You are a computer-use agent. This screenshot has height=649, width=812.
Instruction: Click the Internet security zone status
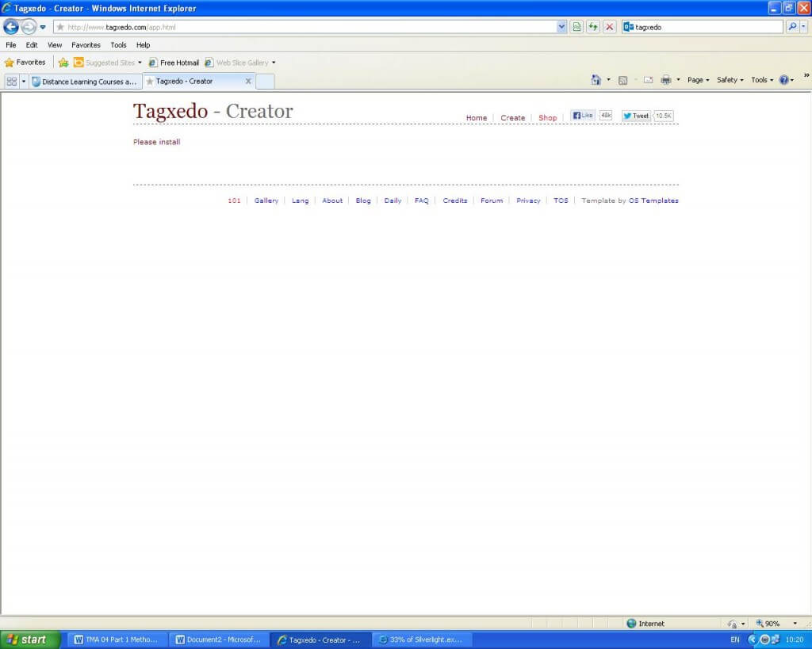pos(645,623)
